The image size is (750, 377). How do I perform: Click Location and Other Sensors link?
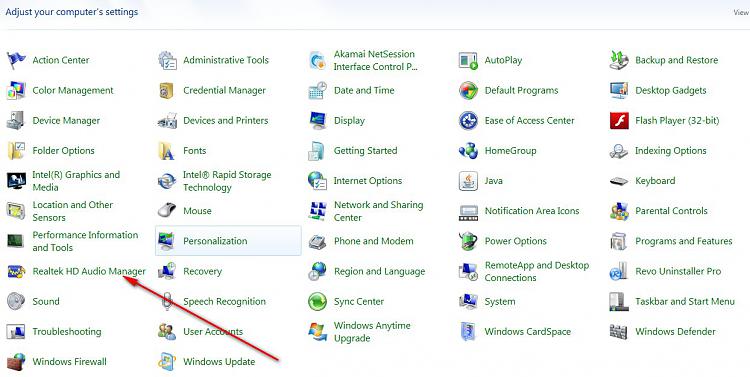click(x=73, y=211)
